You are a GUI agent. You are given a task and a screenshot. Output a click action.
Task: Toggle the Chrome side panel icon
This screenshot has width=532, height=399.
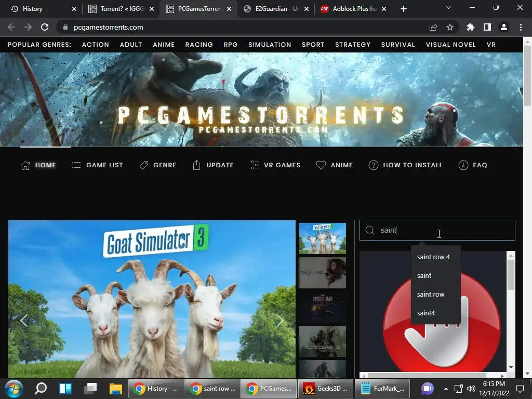coord(487,27)
